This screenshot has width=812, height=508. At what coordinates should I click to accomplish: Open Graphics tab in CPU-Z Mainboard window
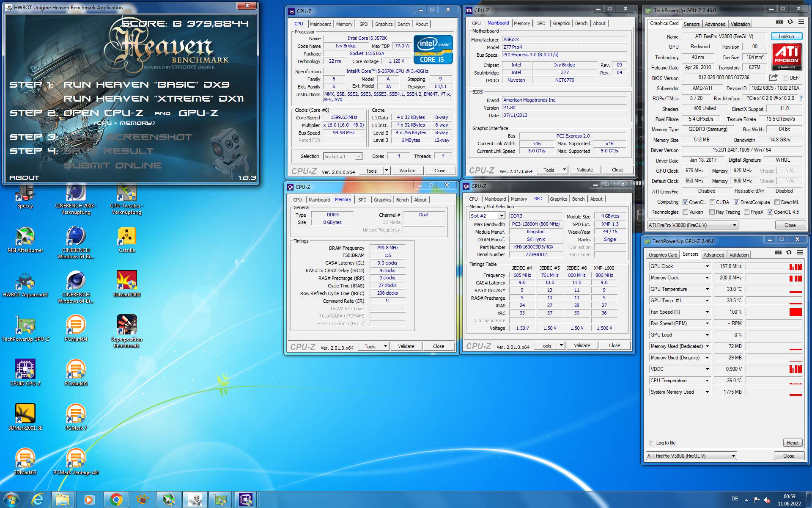tap(561, 23)
